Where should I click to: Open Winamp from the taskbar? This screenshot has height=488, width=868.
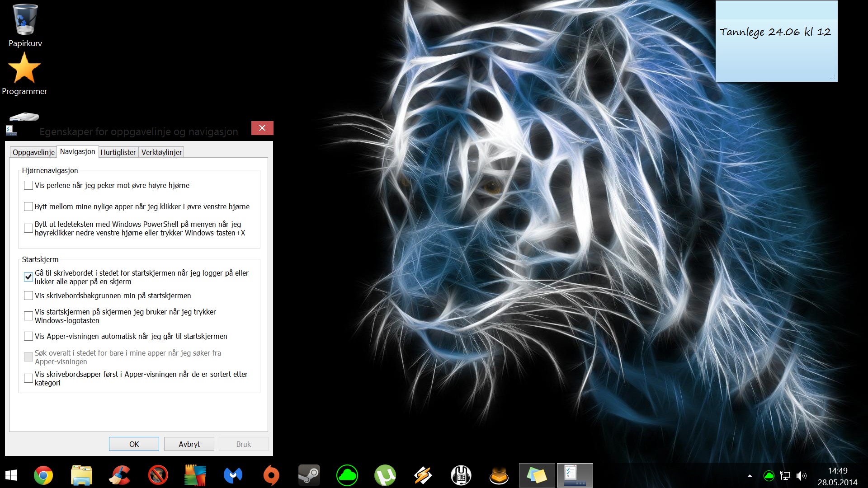coord(423,475)
